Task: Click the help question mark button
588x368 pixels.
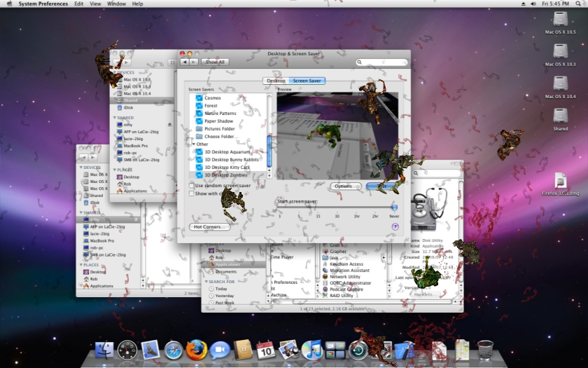Action: point(395,226)
